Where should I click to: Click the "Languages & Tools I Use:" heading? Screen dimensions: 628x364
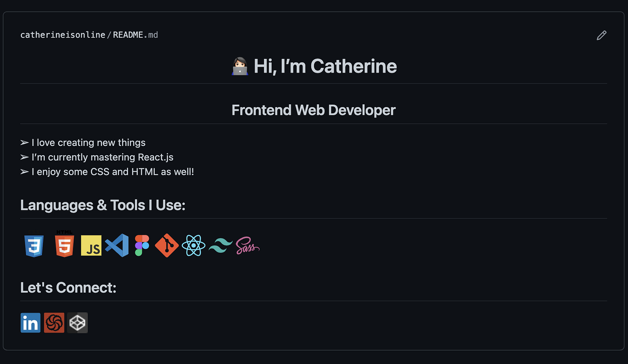coord(103,205)
